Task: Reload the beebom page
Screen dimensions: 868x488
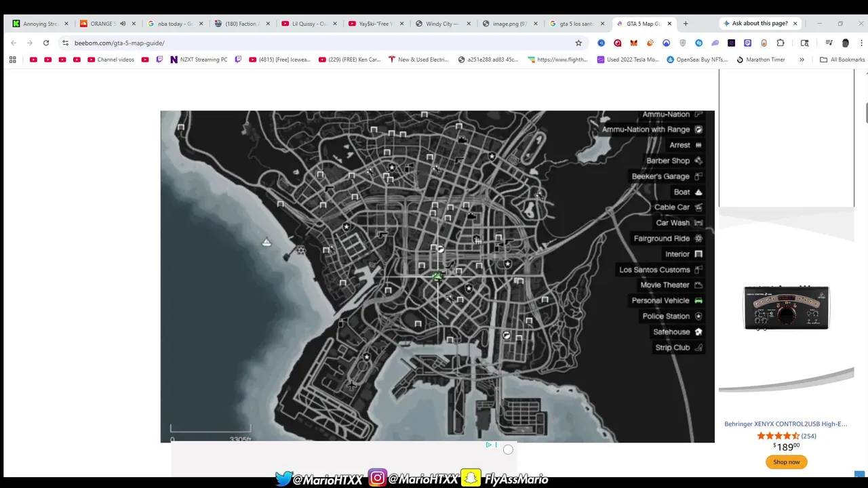Action: coord(46,43)
